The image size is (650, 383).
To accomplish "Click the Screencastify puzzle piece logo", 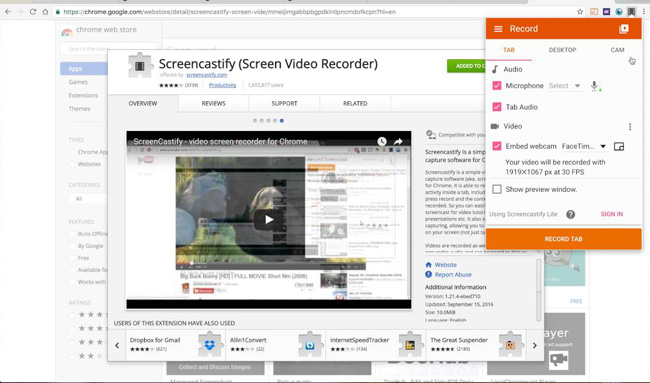I will [139, 65].
